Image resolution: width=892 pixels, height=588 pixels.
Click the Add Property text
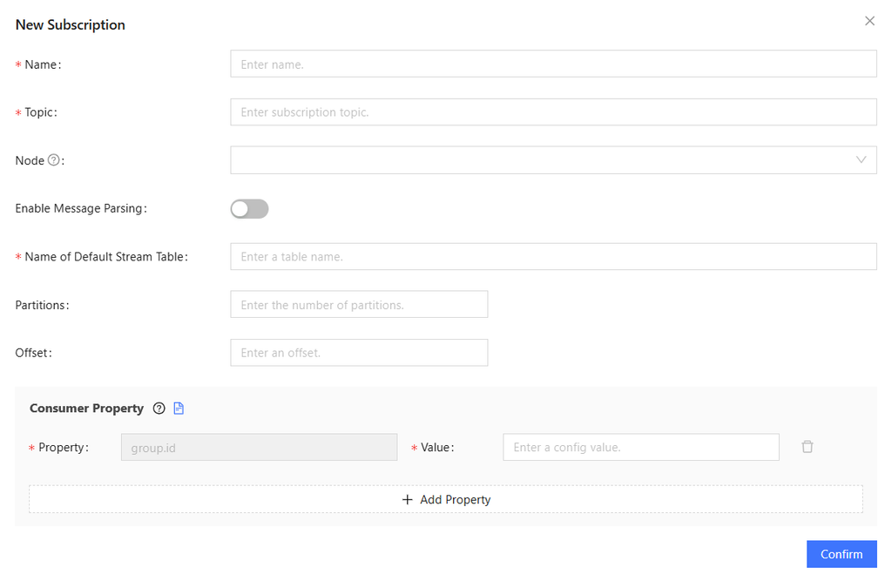pyautogui.click(x=455, y=500)
